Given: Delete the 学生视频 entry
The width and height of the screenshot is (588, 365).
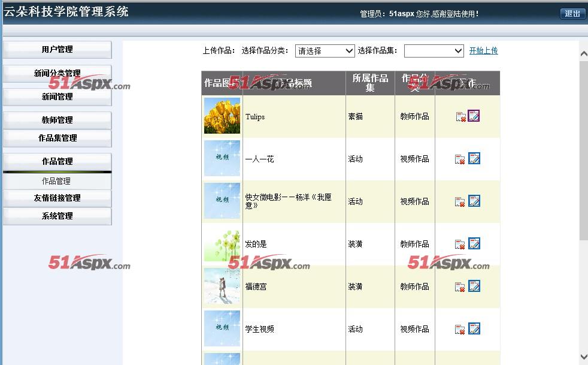Looking at the screenshot, I should [x=460, y=329].
